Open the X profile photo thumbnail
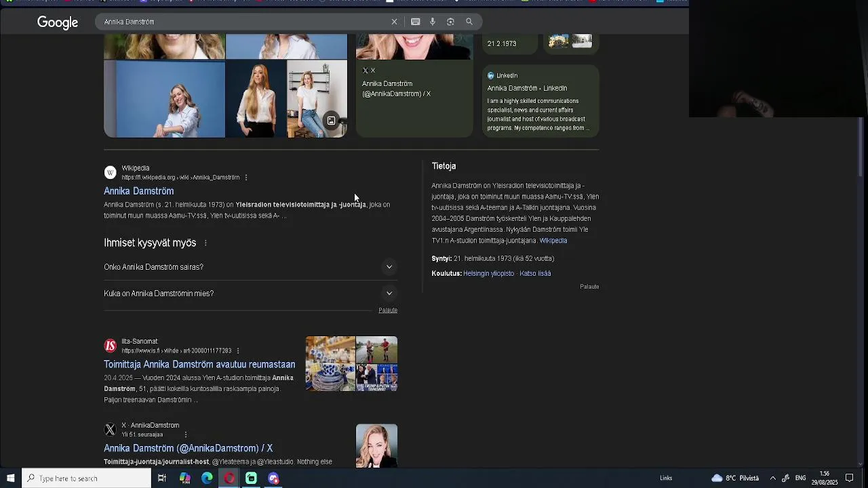This screenshot has width=868, height=488. [376, 445]
